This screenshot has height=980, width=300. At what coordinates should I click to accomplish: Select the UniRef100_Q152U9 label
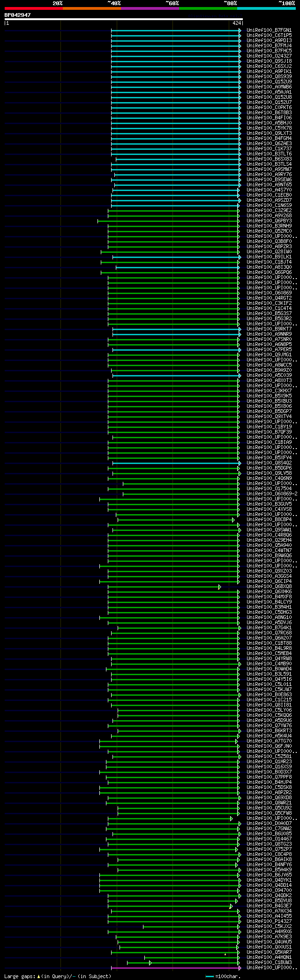click(x=269, y=82)
